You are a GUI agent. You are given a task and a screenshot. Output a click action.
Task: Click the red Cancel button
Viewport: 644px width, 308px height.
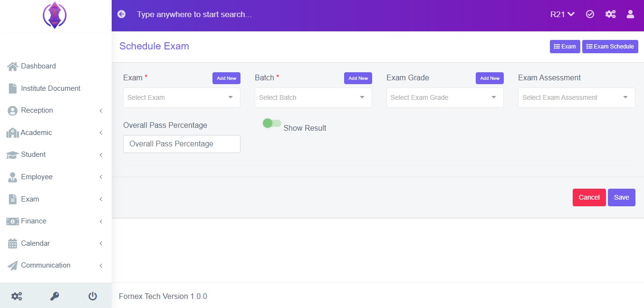point(589,197)
